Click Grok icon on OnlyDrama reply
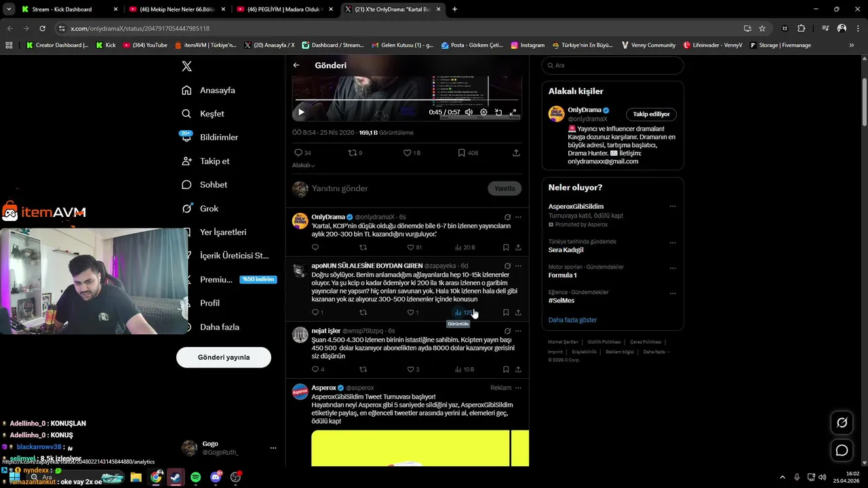 507,217
